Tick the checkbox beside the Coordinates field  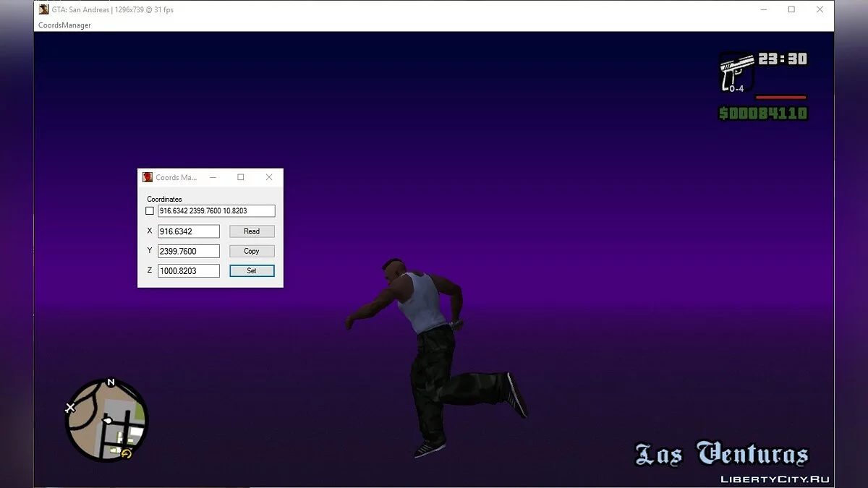coord(150,211)
